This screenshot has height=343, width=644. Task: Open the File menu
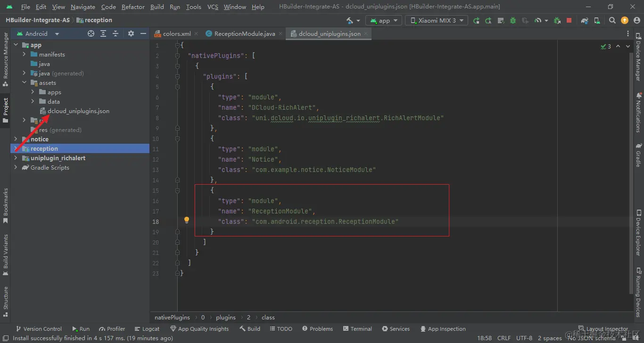point(25,7)
